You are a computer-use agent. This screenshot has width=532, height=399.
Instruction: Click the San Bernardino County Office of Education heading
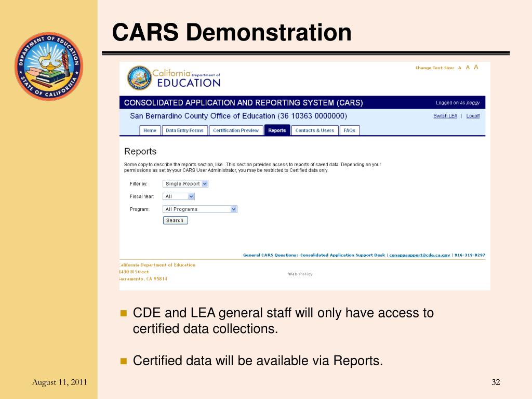pyautogui.click(x=238, y=116)
